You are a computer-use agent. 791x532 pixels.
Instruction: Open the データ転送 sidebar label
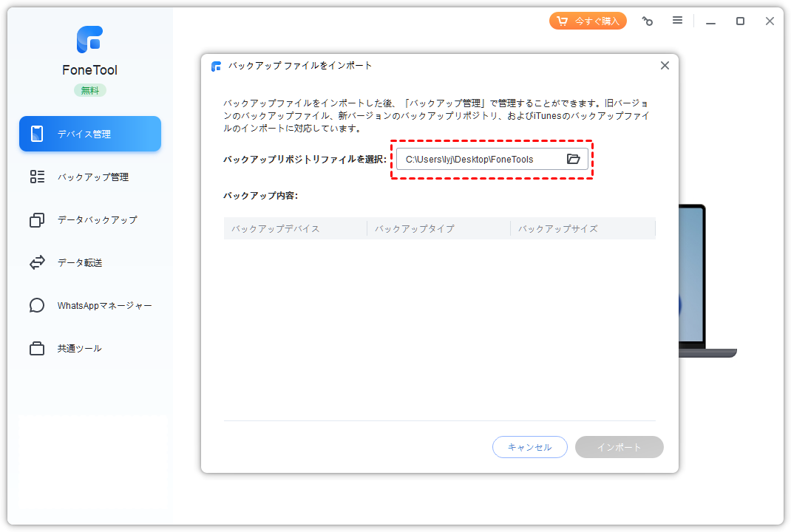pos(78,262)
